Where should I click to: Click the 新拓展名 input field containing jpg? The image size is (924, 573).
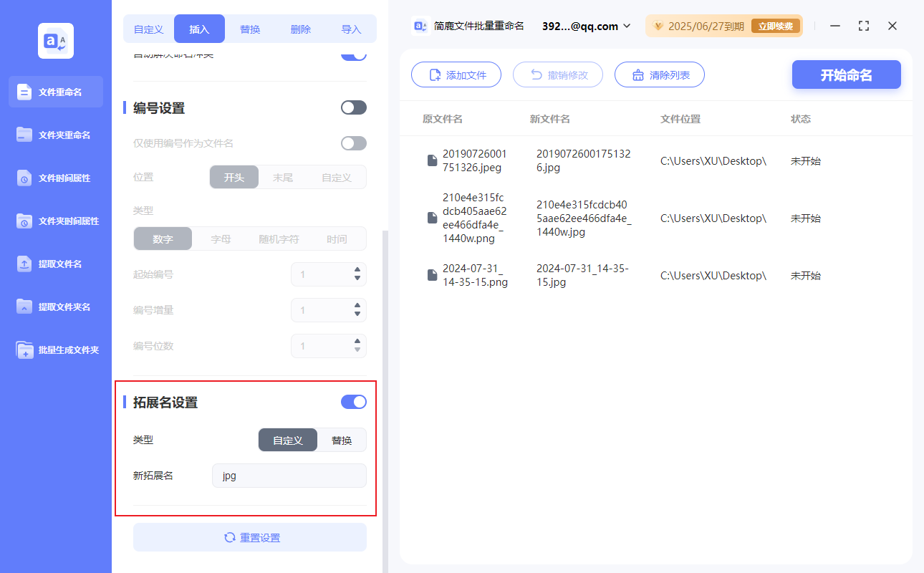click(289, 475)
